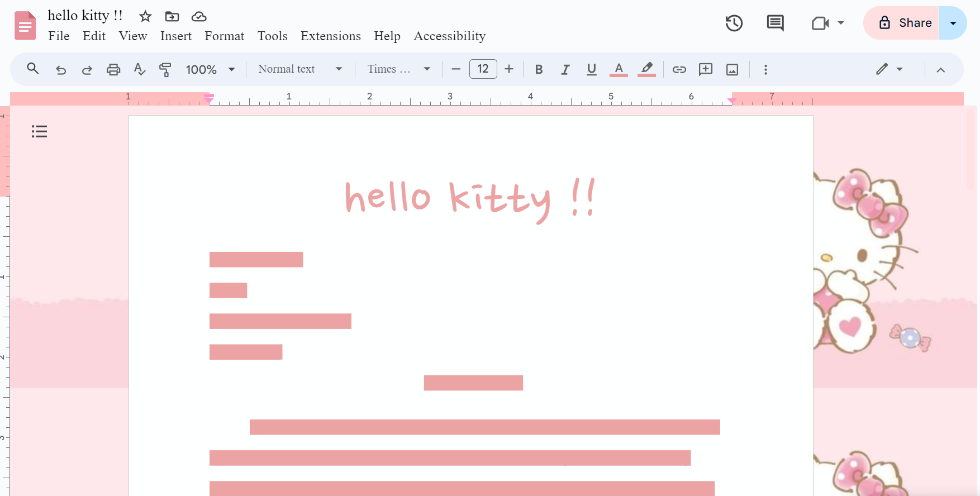Click the hello kitty !! heading in the page
The height and width of the screenshot is (496, 980).
[470, 200]
